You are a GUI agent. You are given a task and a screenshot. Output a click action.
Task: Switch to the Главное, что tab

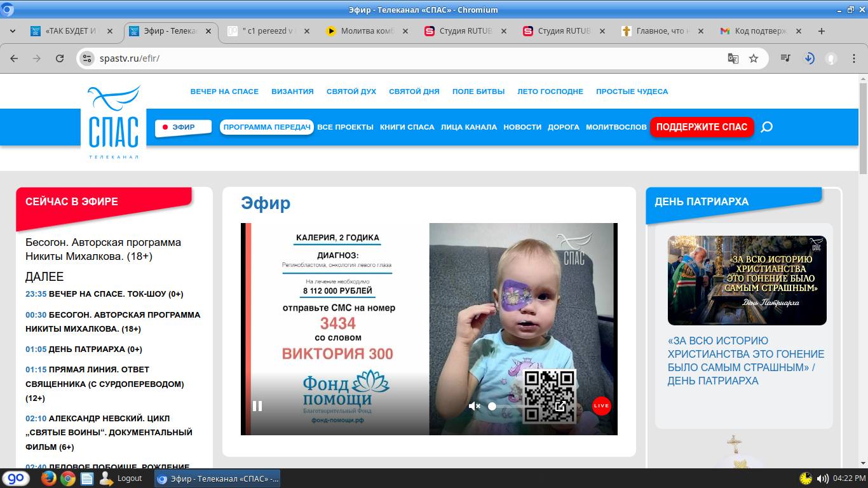click(662, 31)
